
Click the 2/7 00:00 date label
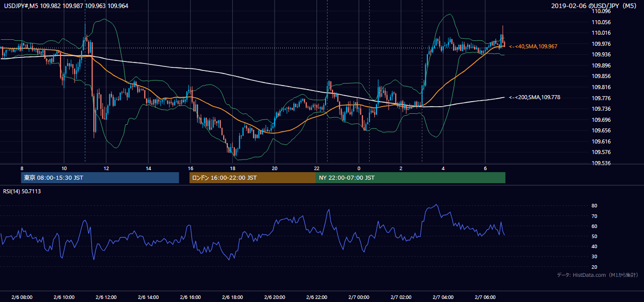[x=359, y=297]
